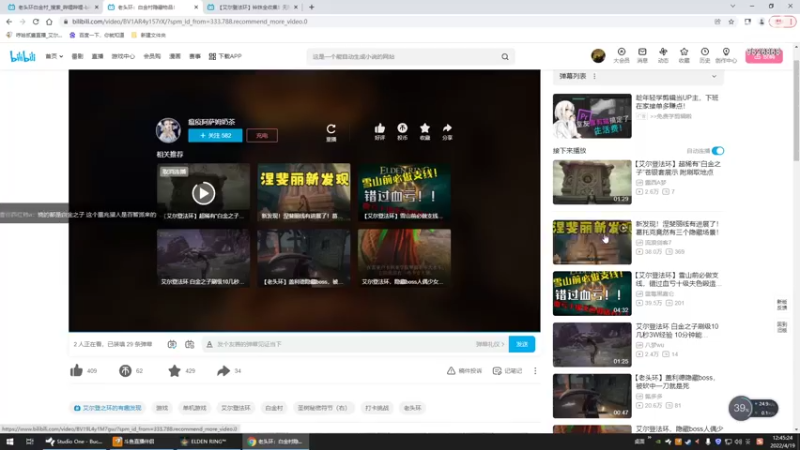
Task: Open 历史 history icon
Action: [x=705, y=55]
